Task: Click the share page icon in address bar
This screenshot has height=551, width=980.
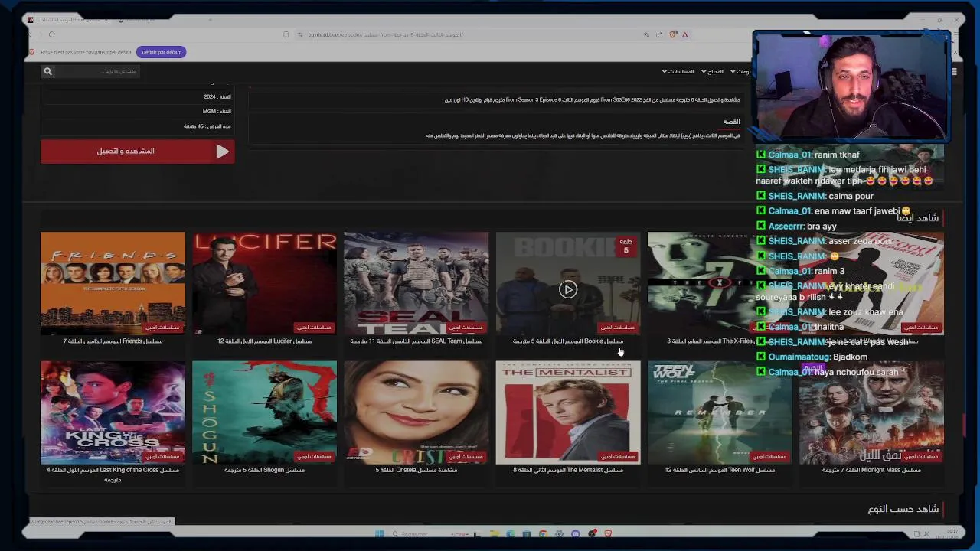Action: click(x=659, y=34)
